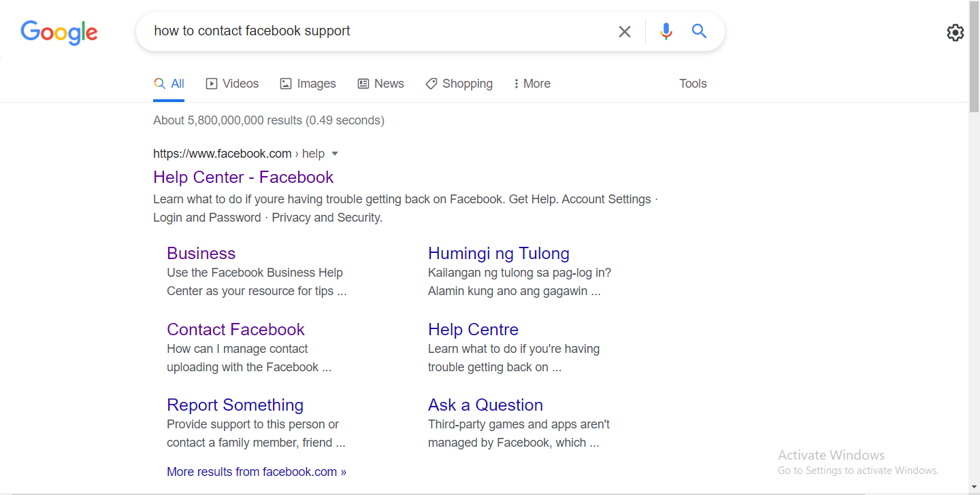Open the Help Center - Facebook result

(244, 177)
